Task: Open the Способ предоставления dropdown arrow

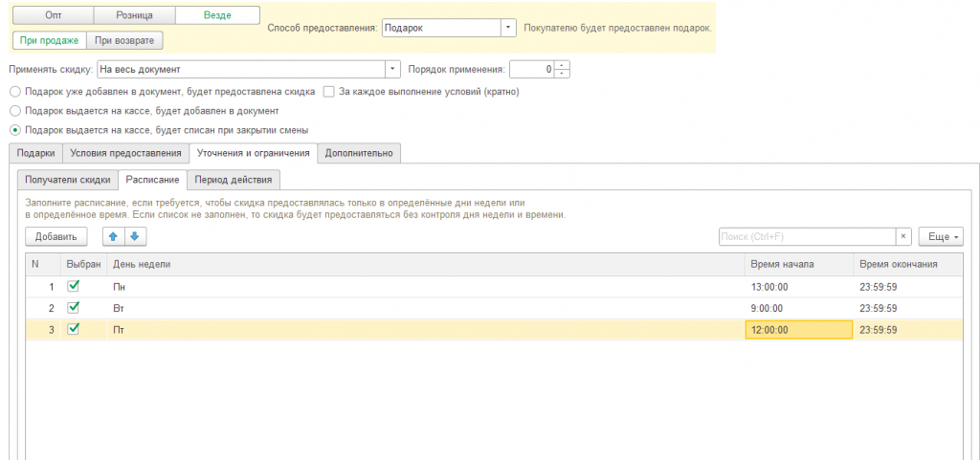Action: (508, 28)
